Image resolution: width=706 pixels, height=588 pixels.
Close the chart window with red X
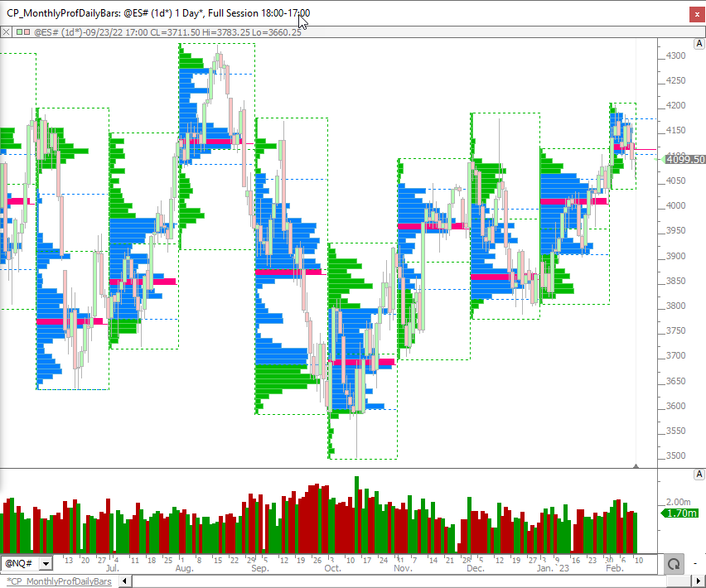click(x=697, y=14)
